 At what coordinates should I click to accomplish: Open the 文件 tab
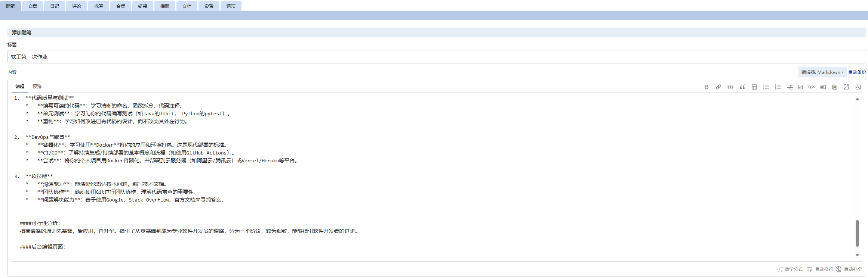tap(187, 6)
